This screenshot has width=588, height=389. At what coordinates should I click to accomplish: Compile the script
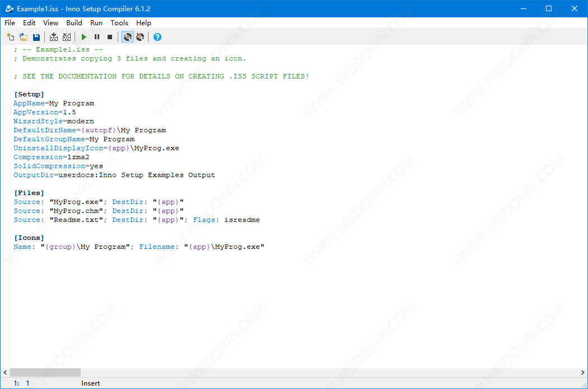54,37
